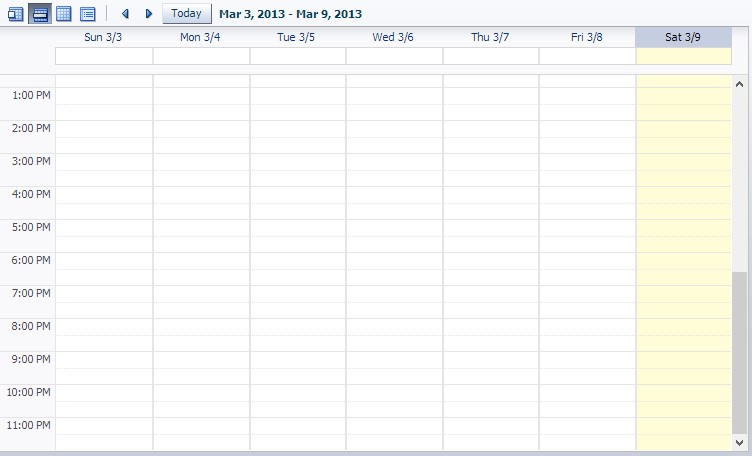
Task: Click the 8:00 PM time label
Action: click(31, 327)
